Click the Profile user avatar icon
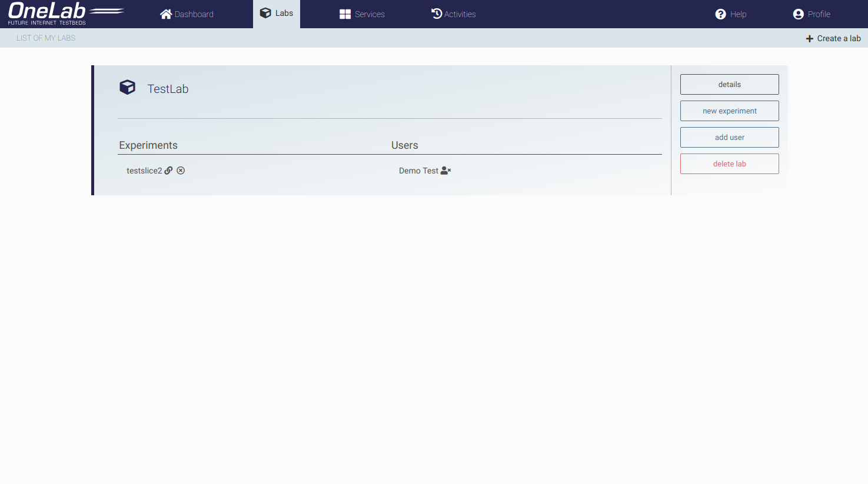 [798, 14]
